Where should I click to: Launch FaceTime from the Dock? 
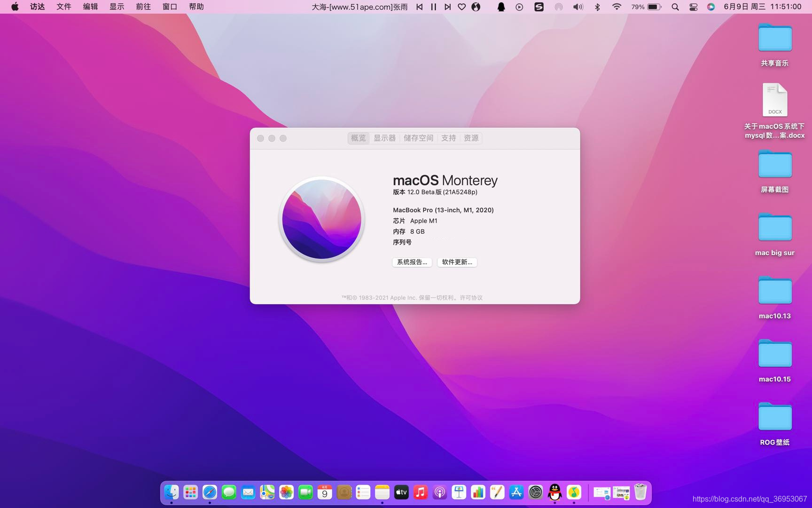tap(306, 492)
